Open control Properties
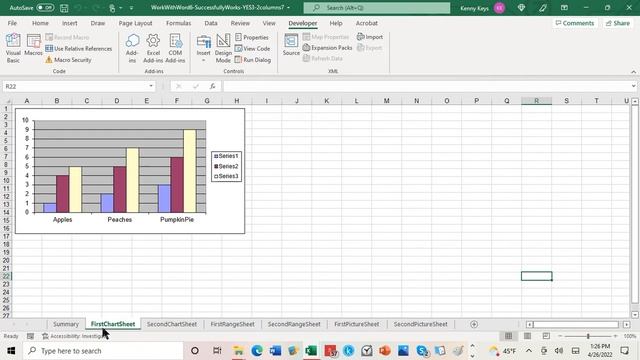The image size is (640, 360). click(252, 37)
